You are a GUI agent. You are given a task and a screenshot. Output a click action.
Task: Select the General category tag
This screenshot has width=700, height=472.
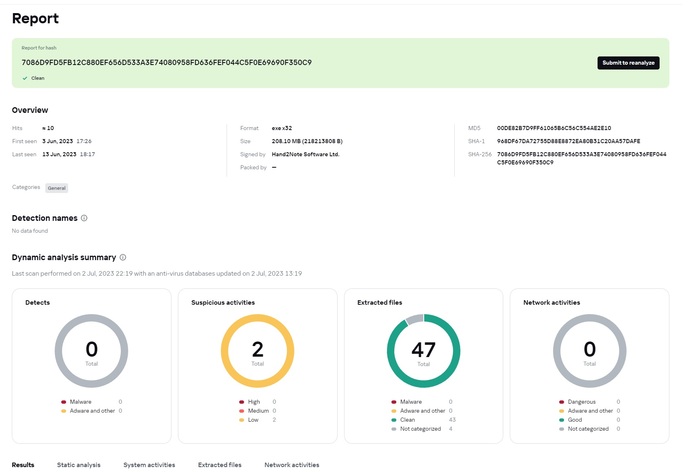[57, 188]
